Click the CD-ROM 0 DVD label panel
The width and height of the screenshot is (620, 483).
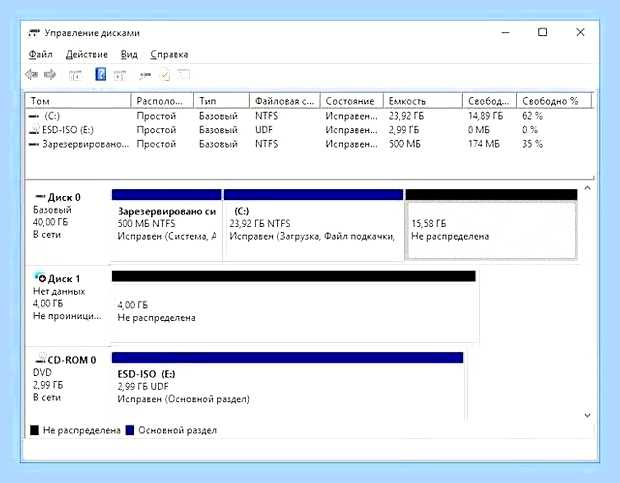[x=67, y=385]
